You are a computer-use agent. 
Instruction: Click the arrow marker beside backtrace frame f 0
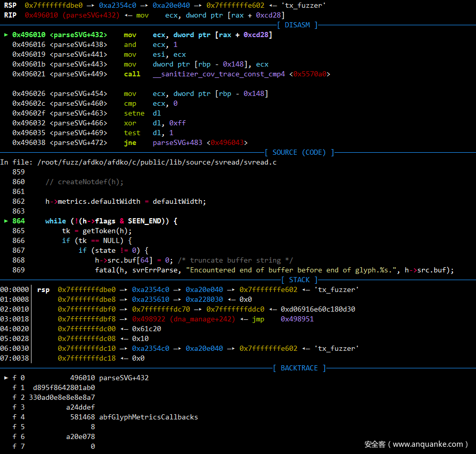(6, 378)
